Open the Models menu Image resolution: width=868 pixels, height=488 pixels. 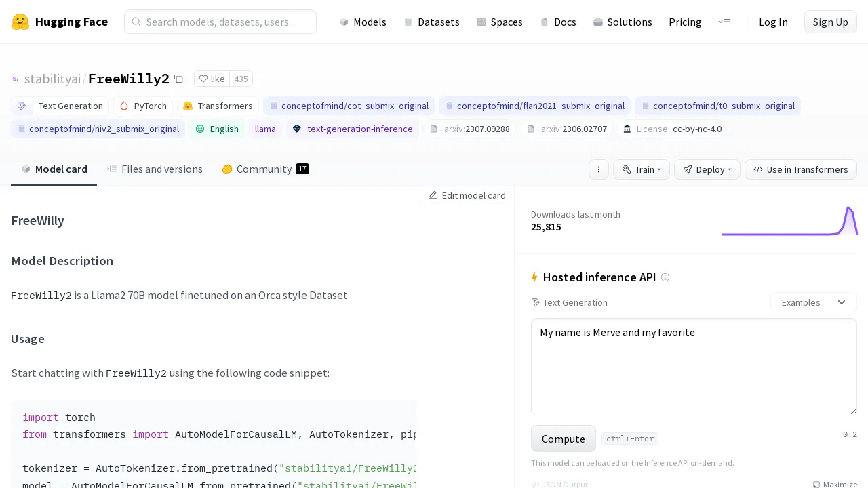tap(363, 22)
